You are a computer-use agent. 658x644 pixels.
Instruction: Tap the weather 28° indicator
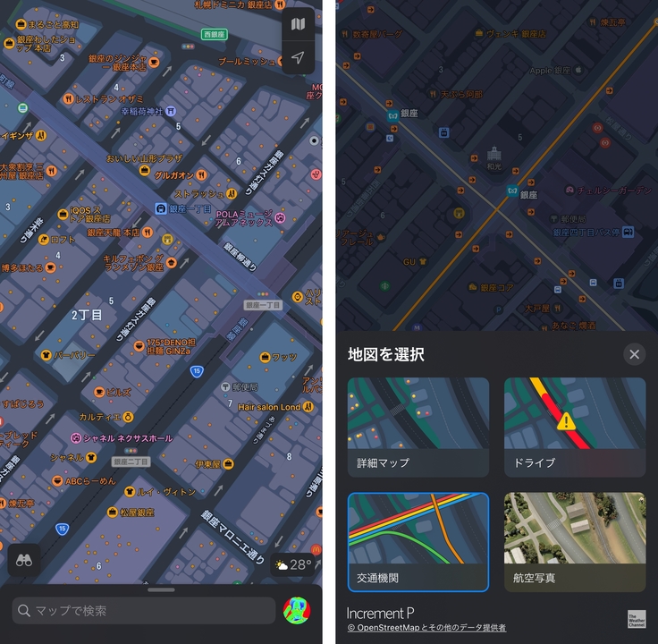(293, 564)
